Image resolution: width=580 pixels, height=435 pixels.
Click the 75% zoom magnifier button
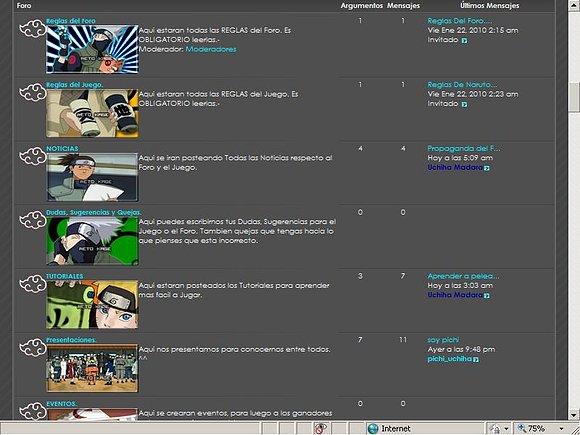tap(522, 428)
